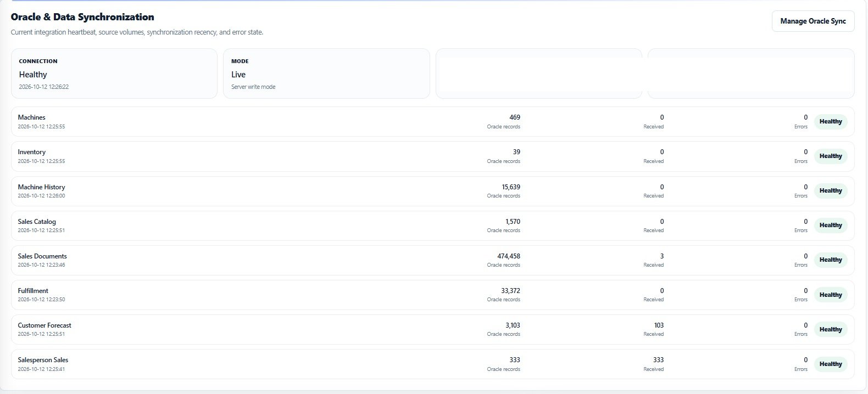Screen dimensions: 868x394
Task: Click the Sales Documents timestamp 12:23:46
Action: [41, 265]
